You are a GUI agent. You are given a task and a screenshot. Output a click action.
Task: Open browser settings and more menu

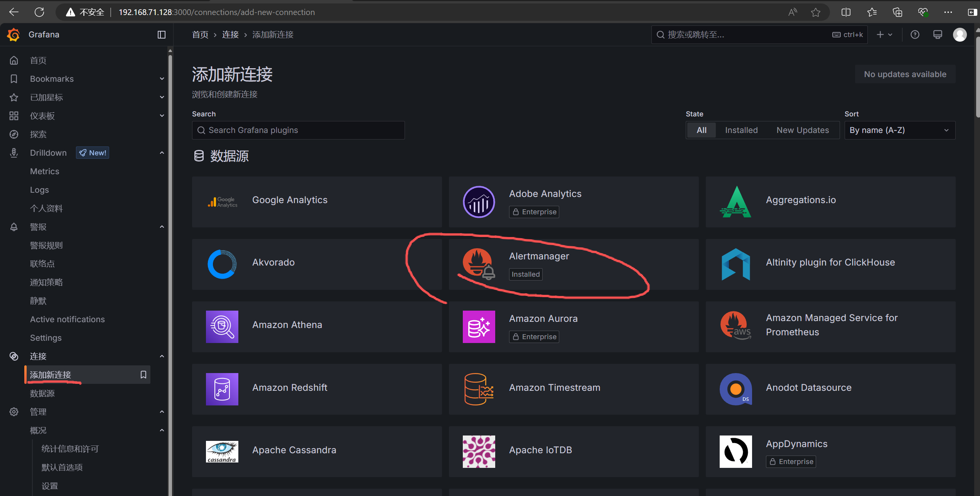[948, 12]
